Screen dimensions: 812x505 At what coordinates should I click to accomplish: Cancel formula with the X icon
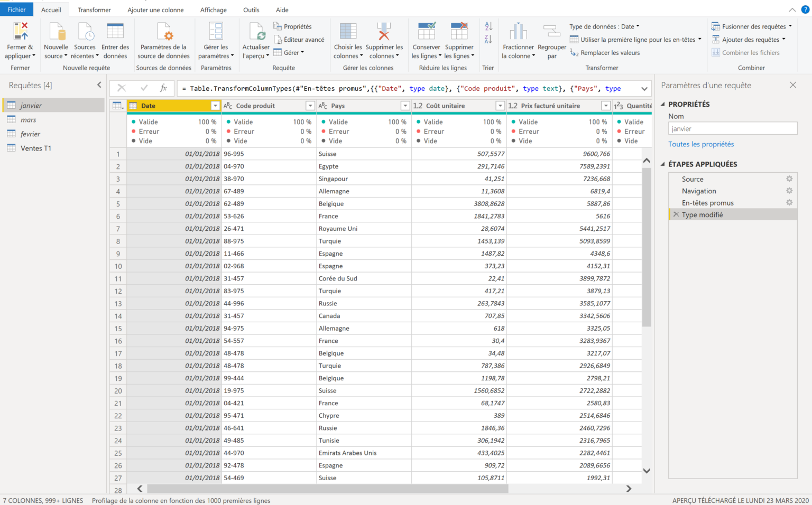tap(122, 88)
